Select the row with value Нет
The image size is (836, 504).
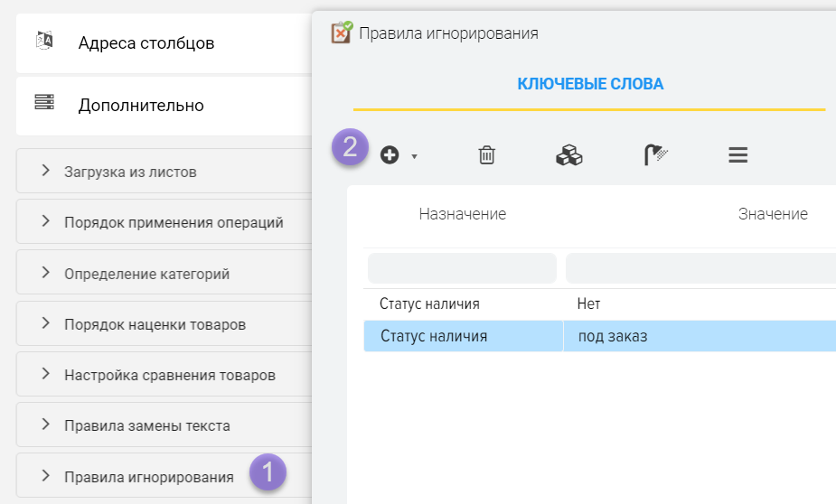pos(588,303)
